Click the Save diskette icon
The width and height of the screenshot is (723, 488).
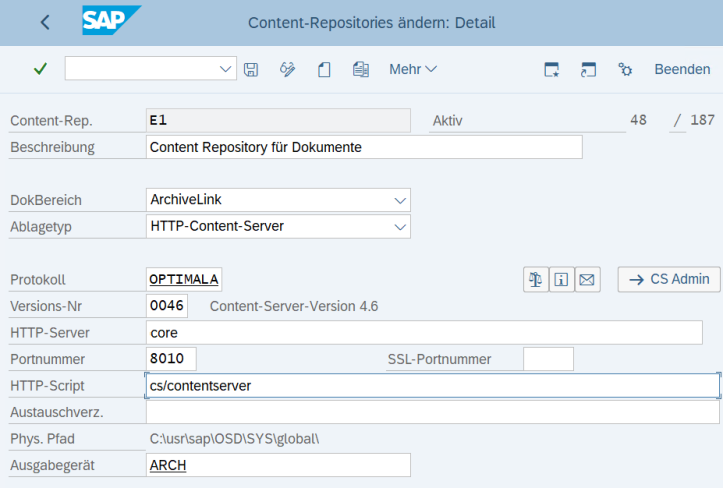pos(251,69)
